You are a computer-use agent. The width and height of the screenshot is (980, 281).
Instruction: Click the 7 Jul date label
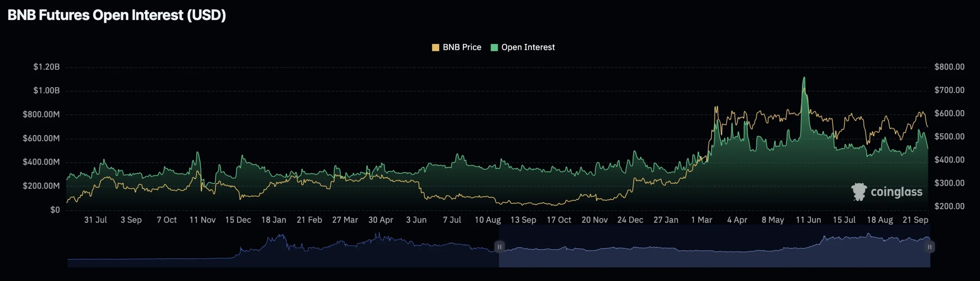click(452, 220)
